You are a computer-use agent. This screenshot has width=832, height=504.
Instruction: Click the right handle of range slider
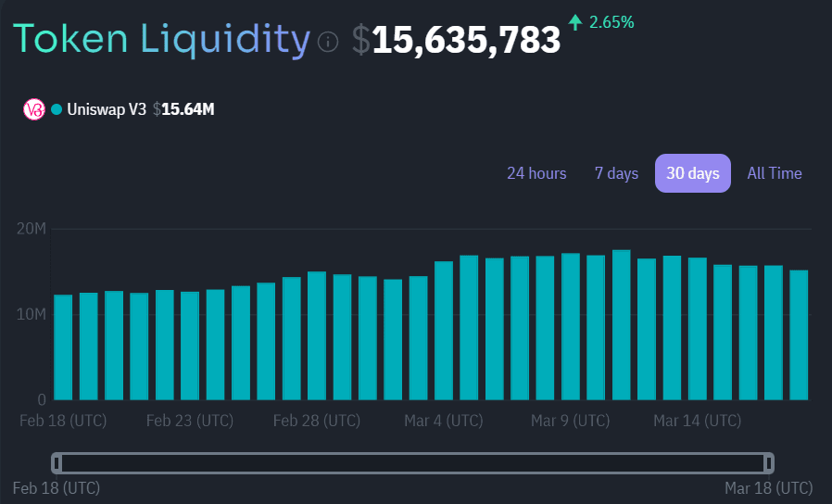coord(769,462)
